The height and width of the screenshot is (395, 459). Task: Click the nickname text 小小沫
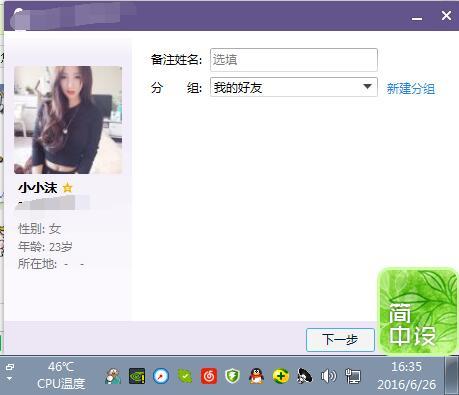(x=38, y=188)
